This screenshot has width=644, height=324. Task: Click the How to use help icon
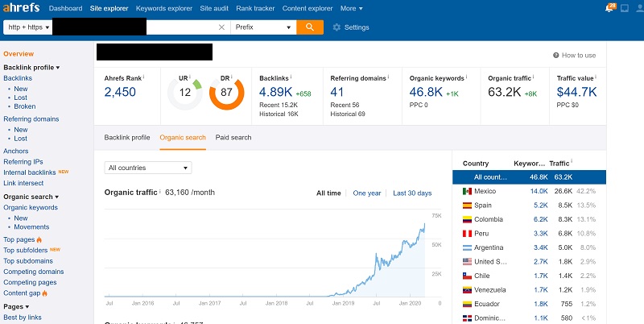click(x=555, y=55)
